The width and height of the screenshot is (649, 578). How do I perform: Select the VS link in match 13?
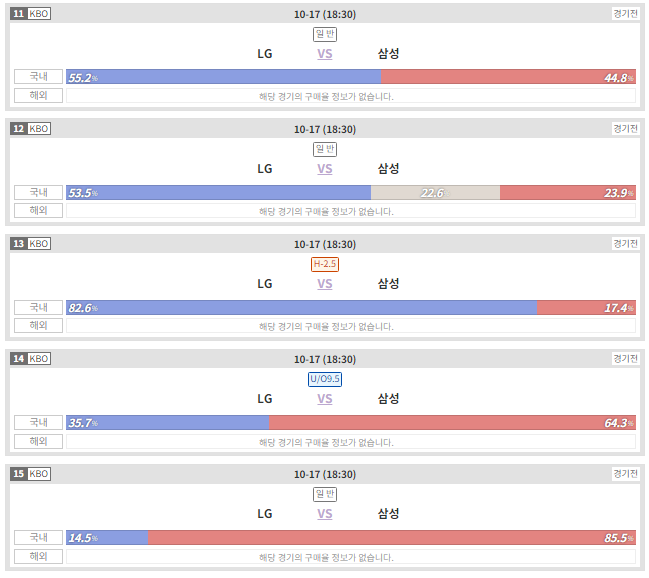pos(324,284)
